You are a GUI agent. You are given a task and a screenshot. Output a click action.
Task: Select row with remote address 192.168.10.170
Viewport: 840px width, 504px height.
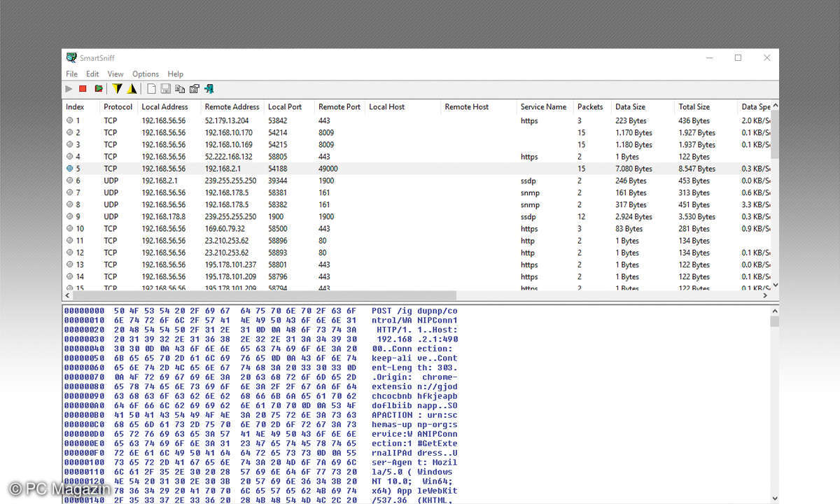click(x=416, y=132)
